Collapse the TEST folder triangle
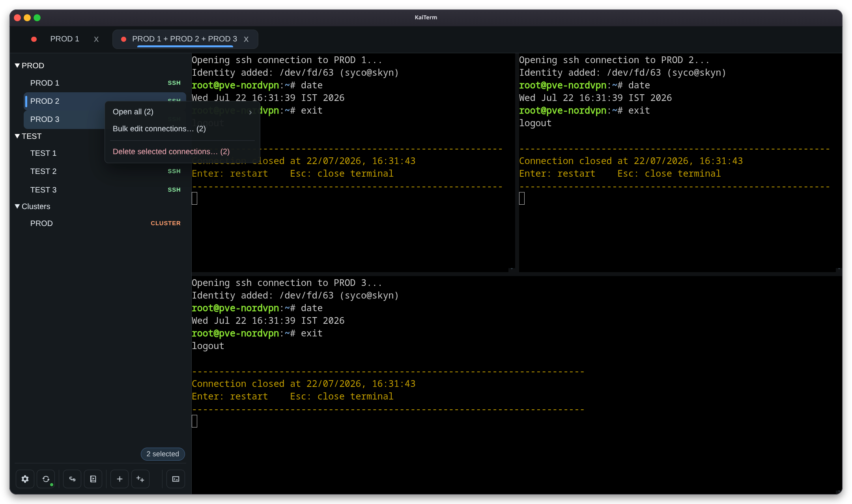Image resolution: width=852 pixels, height=504 pixels. coord(17,136)
